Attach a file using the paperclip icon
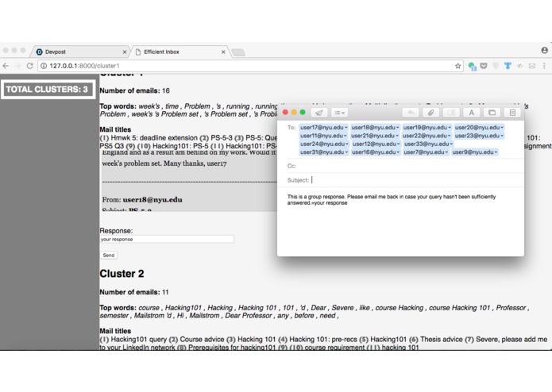Screen dimensions: 552x392 pyautogui.click(x=431, y=113)
